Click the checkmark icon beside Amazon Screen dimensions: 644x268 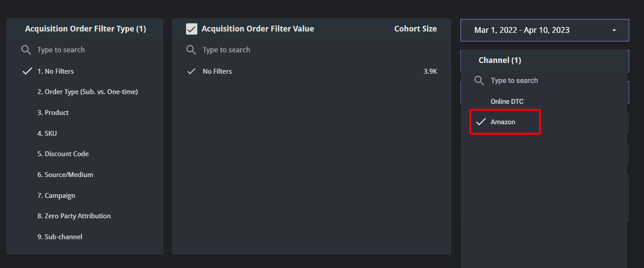pyautogui.click(x=480, y=122)
